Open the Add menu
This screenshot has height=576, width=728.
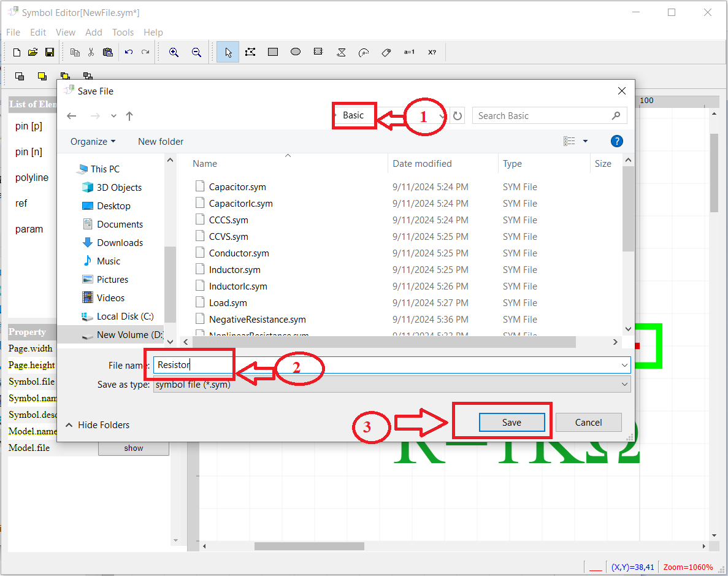94,33
